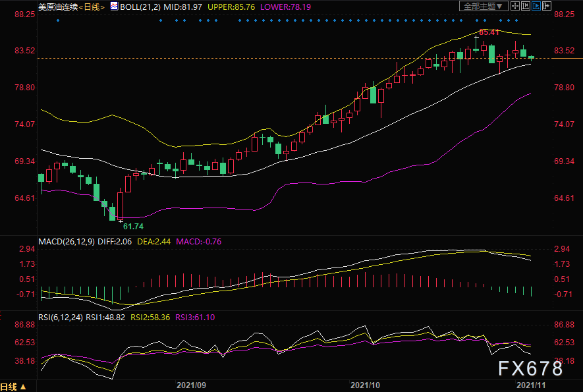The height and width of the screenshot is (392, 583).
Task: Click the DEA:2.44 value
Action: pos(154,242)
